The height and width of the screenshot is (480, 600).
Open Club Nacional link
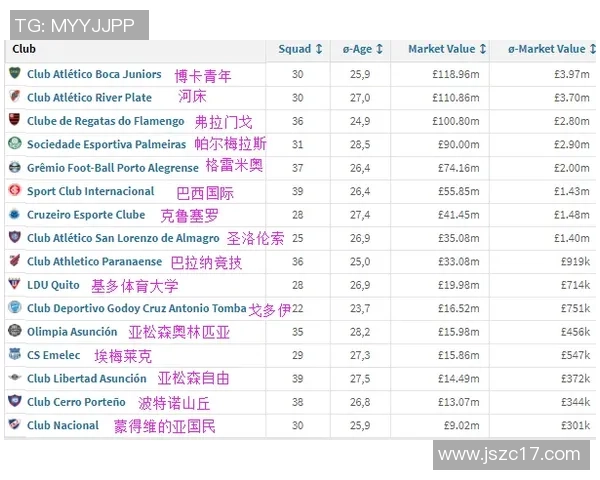pos(63,425)
